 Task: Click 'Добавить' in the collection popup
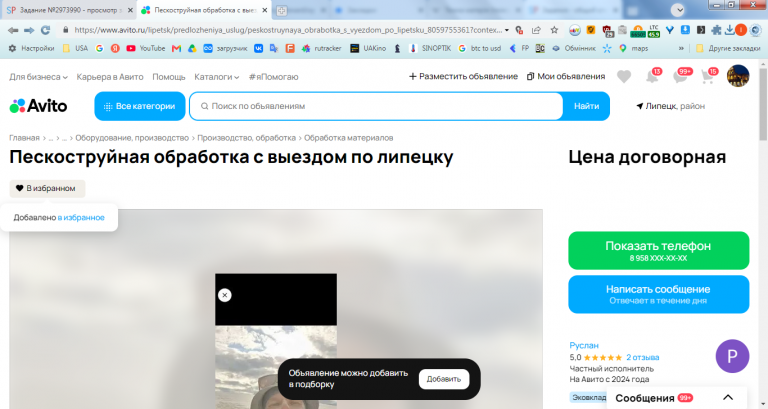(444, 379)
